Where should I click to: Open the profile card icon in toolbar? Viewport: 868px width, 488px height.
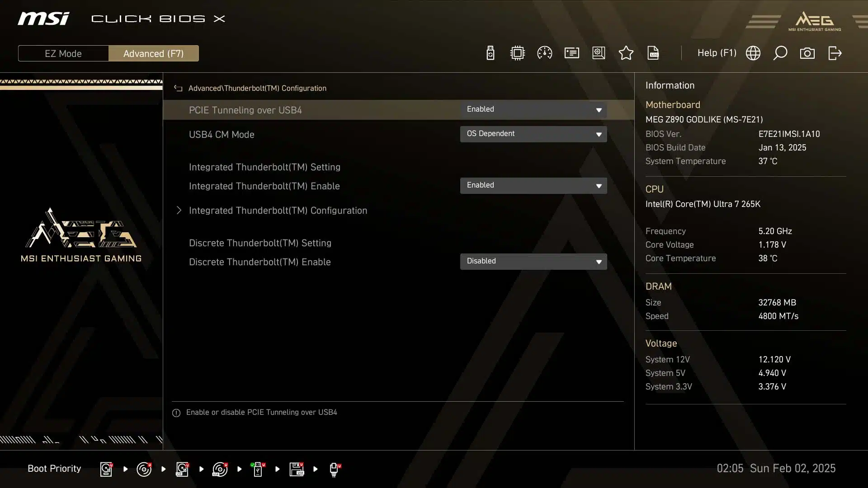571,53
